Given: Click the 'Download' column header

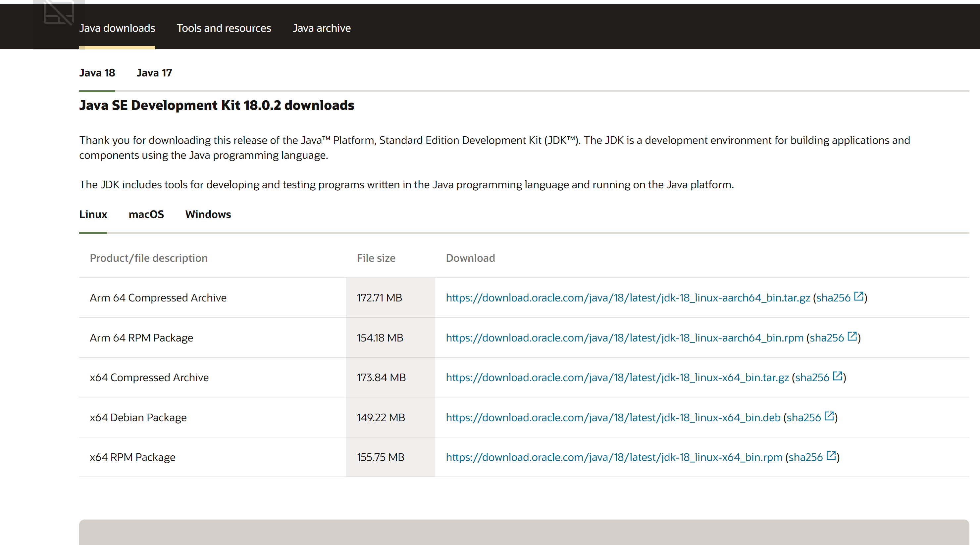Looking at the screenshot, I should [470, 258].
